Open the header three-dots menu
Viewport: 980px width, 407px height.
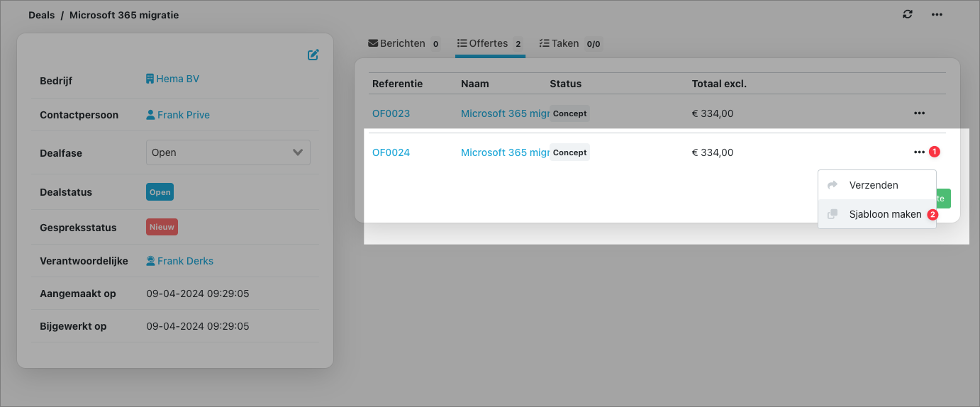[937, 14]
